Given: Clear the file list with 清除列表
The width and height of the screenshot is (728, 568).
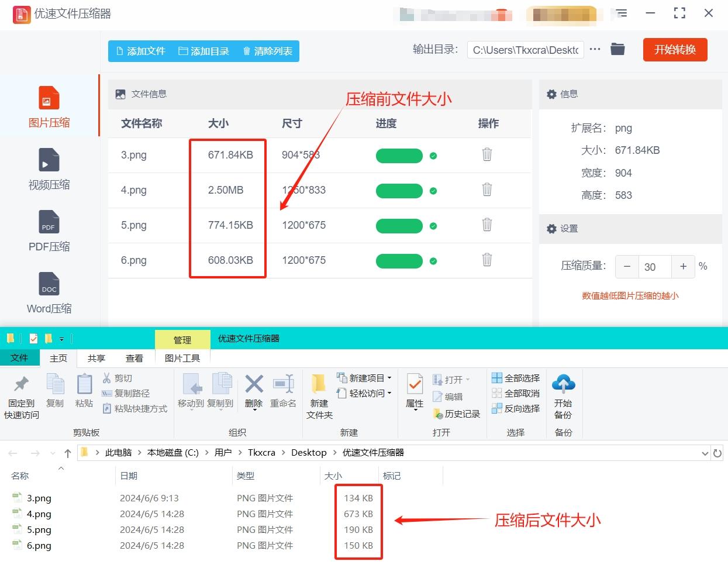Looking at the screenshot, I should pos(267,51).
